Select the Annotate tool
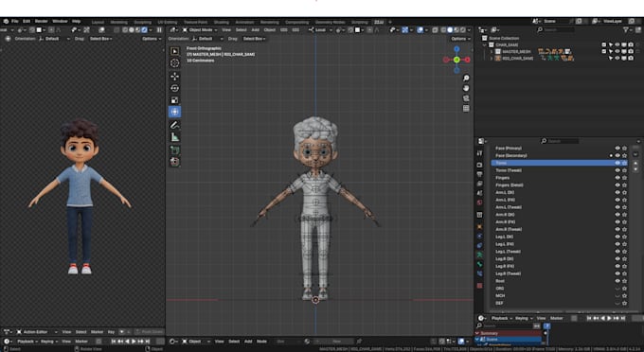Screen dimensions: 644x352 coord(174,125)
